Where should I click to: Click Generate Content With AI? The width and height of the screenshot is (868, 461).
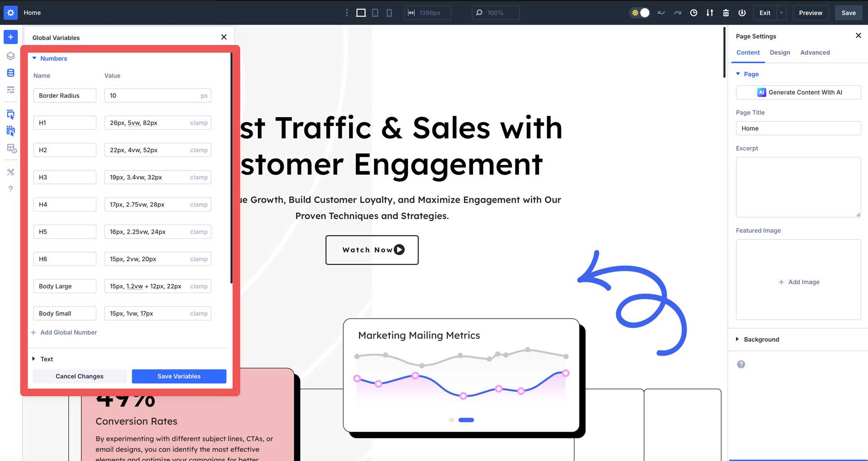798,92
